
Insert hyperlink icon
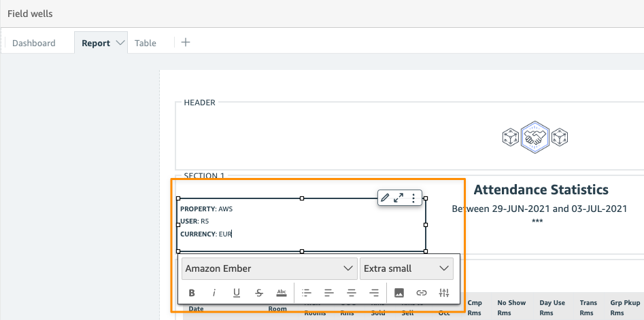tap(422, 293)
